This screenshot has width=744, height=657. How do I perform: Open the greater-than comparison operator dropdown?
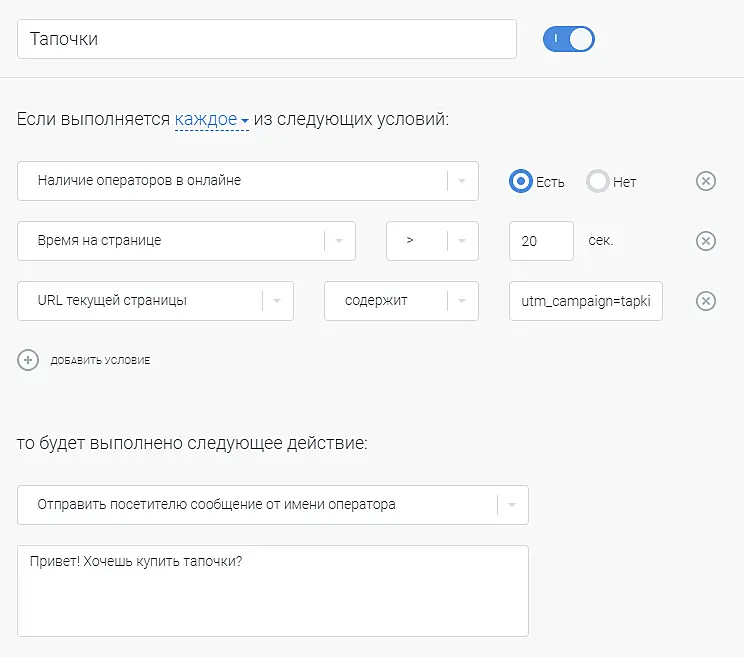click(x=462, y=241)
